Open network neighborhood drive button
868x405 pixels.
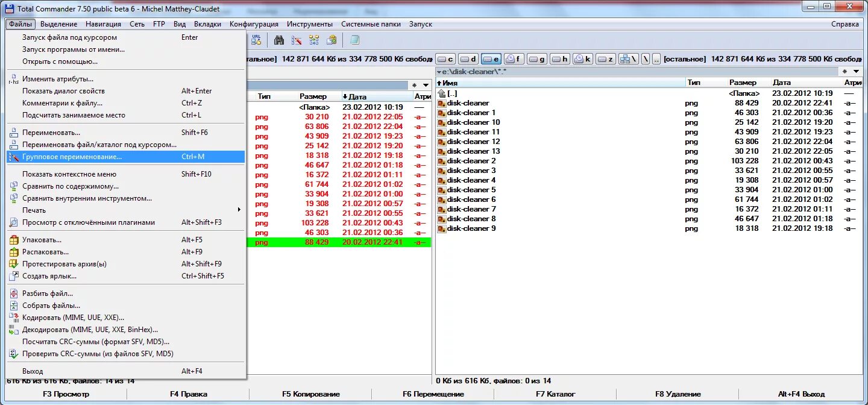click(629, 58)
